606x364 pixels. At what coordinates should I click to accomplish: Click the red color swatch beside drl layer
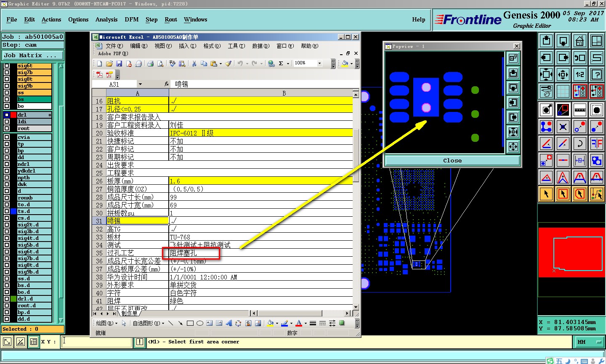13,114
